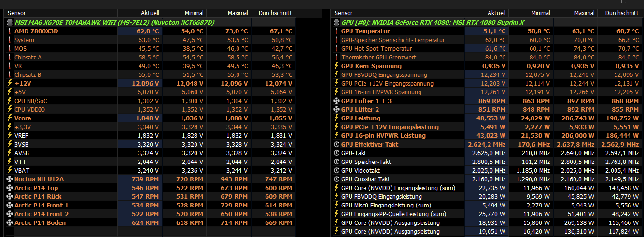Image resolution: width=644 pixels, height=237 pixels.
Task: Select GPU-Speicher Sperrschicht-Temperatur label
Action: pos(393,40)
